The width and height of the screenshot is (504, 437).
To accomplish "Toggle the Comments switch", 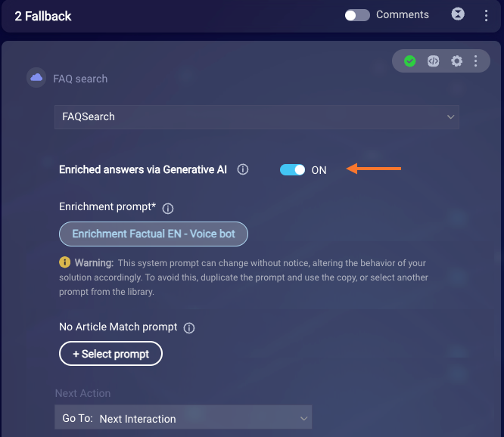I will (x=357, y=15).
